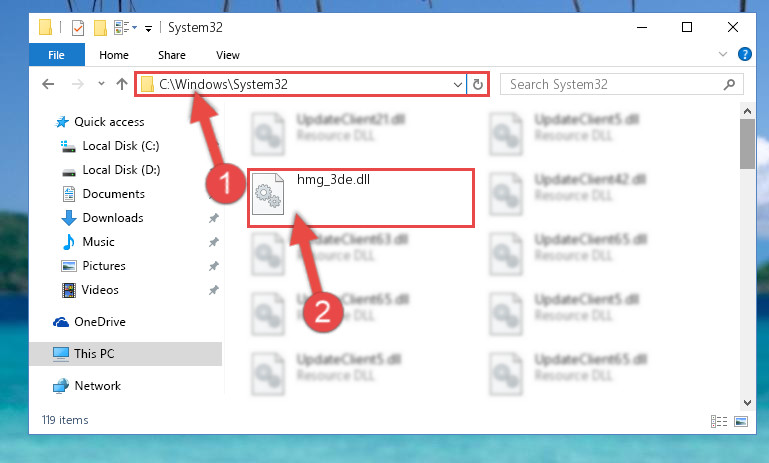This screenshot has width=769, height=463.
Task: Toggle the pin beside Pictures
Action: click(x=214, y=266)
